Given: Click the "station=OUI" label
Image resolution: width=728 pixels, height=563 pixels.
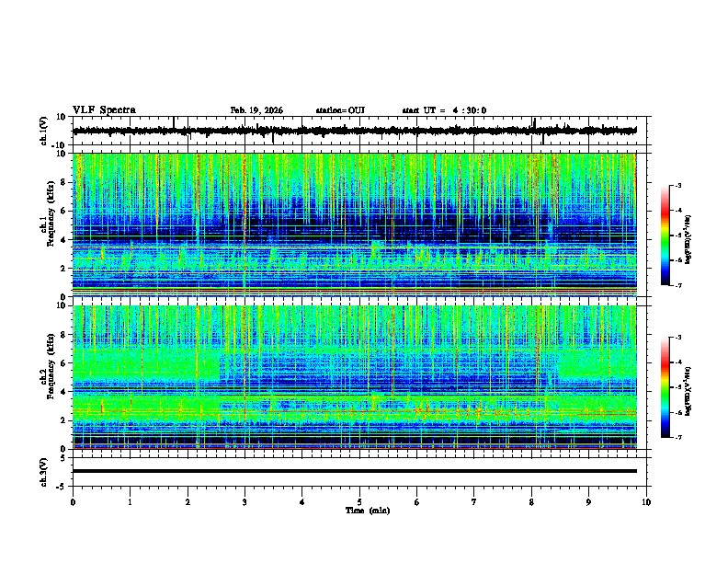Looking at the screenshot, I should (340, 110).
